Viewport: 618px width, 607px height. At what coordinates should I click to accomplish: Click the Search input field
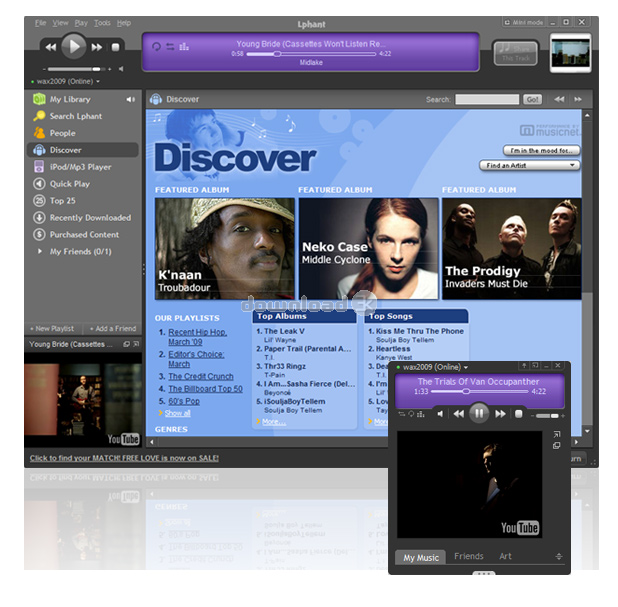click(x=487, y=99)
